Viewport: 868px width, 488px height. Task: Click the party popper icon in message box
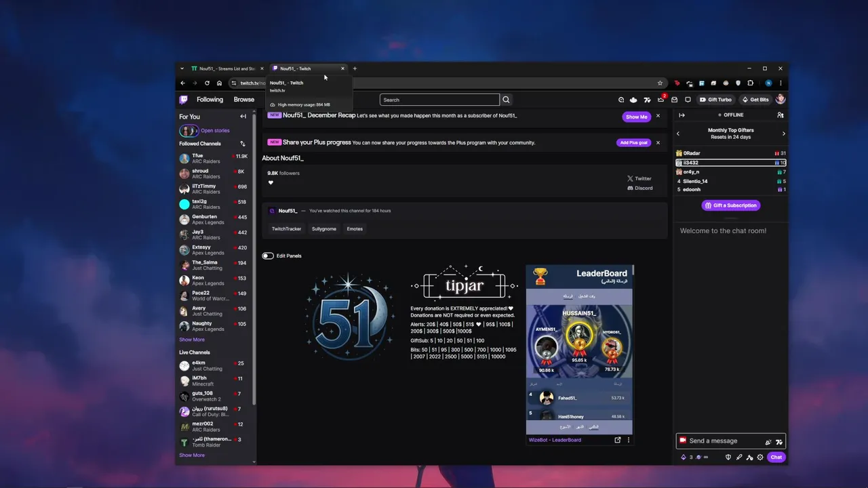[768, 442]
